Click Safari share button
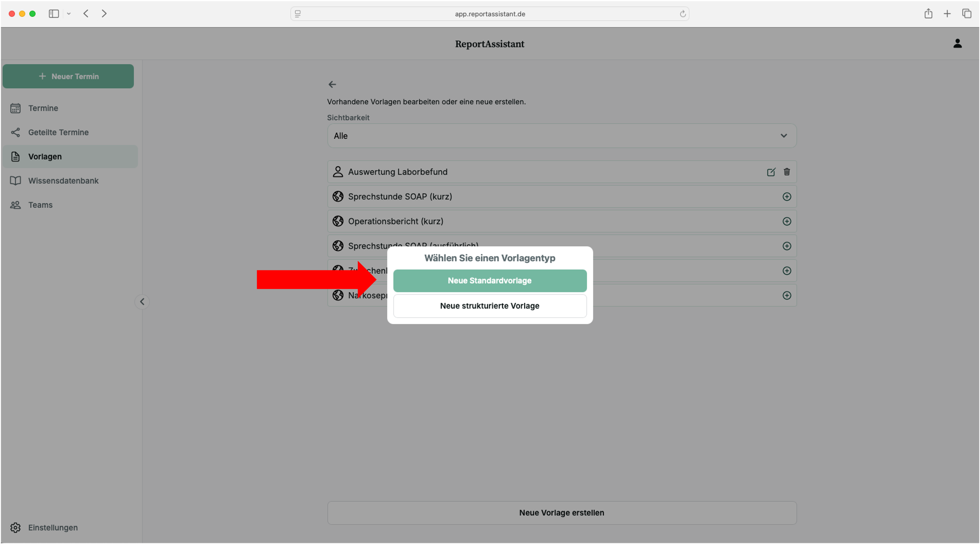 [x=928, y=14]
